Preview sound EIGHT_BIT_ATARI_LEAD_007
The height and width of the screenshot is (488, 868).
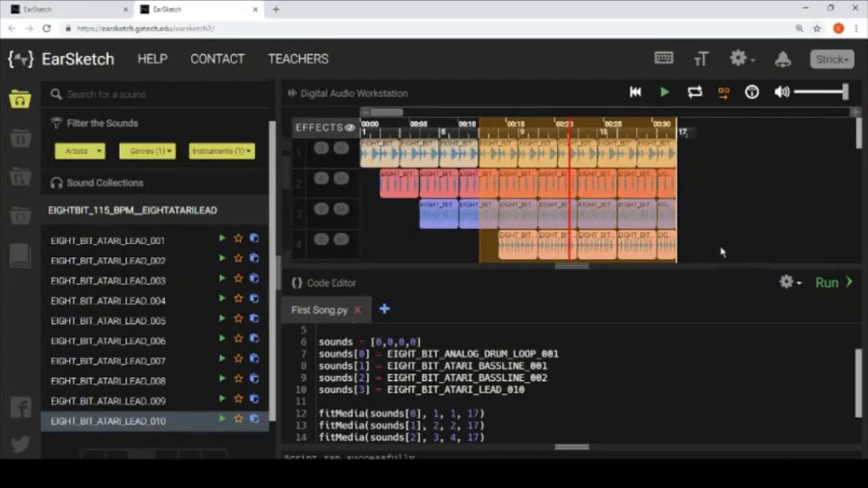pos(222,359)
